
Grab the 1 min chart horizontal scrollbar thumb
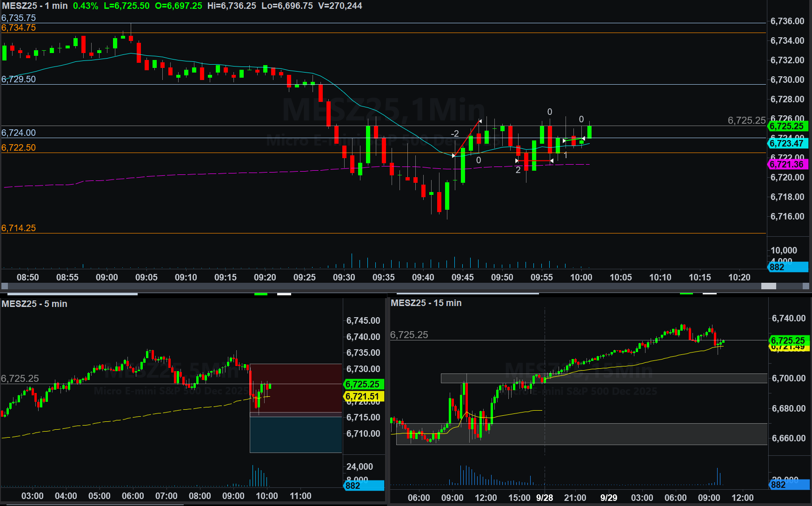[x=768, y=286]
